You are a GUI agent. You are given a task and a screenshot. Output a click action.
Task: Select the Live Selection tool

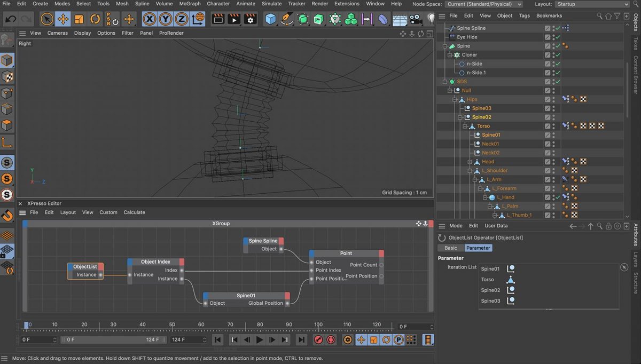(x=46, y=19)
